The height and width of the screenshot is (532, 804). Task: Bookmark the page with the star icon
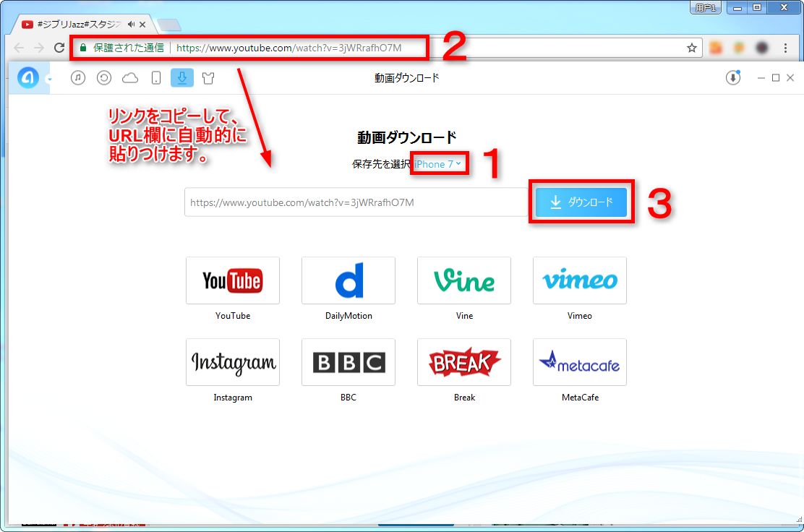click(x=692, y=48)
